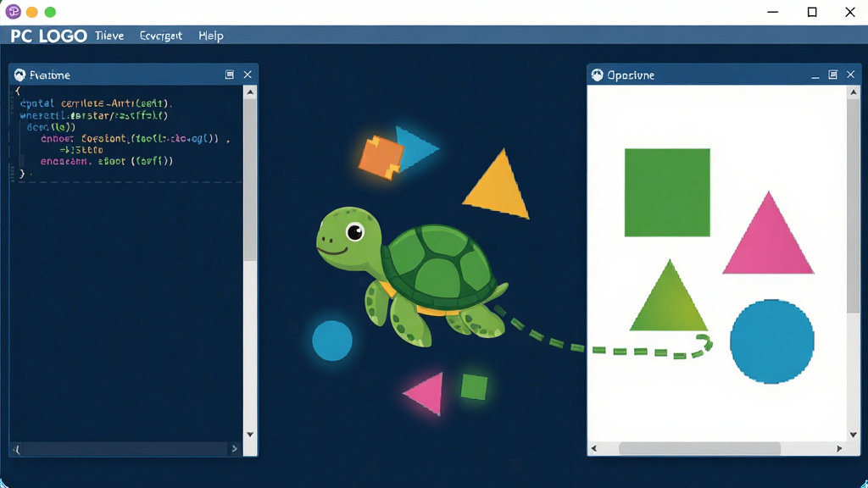Viewport: 868px width, 488px height.
Task: Select the green turtle on the canvas
Action: [412, 275]
